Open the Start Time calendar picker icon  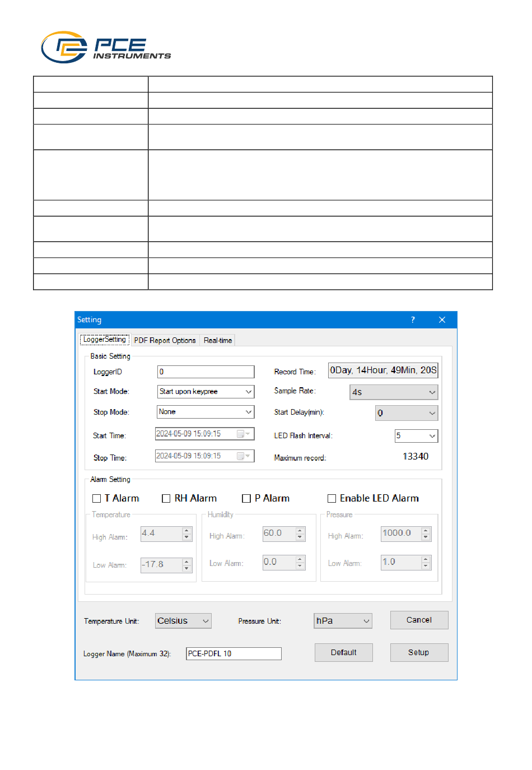[243, 434]
